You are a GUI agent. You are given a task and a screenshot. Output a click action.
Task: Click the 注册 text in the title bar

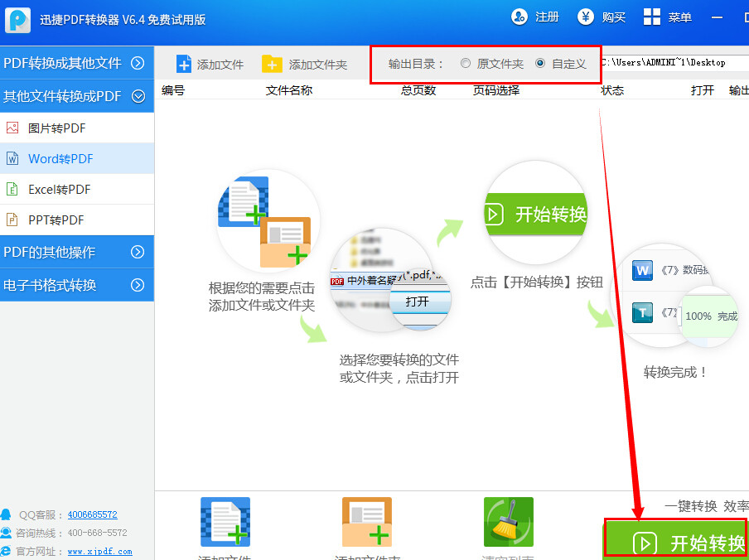pyautogui.click(x=547, y=17)
